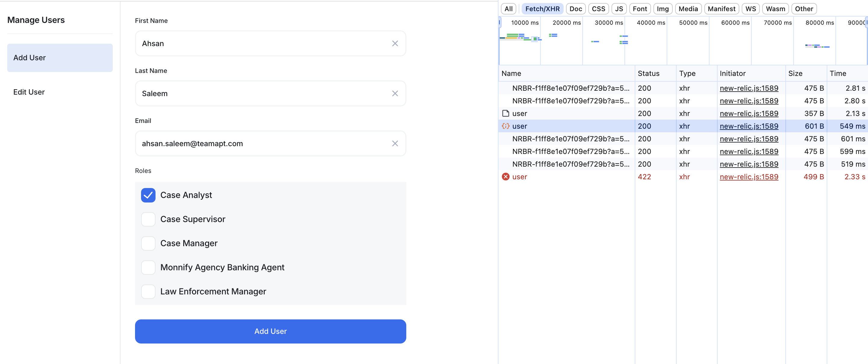This screenshot has width=868, height=364.
Task: Select the JS network filter
Action: [x=619, y=9]
